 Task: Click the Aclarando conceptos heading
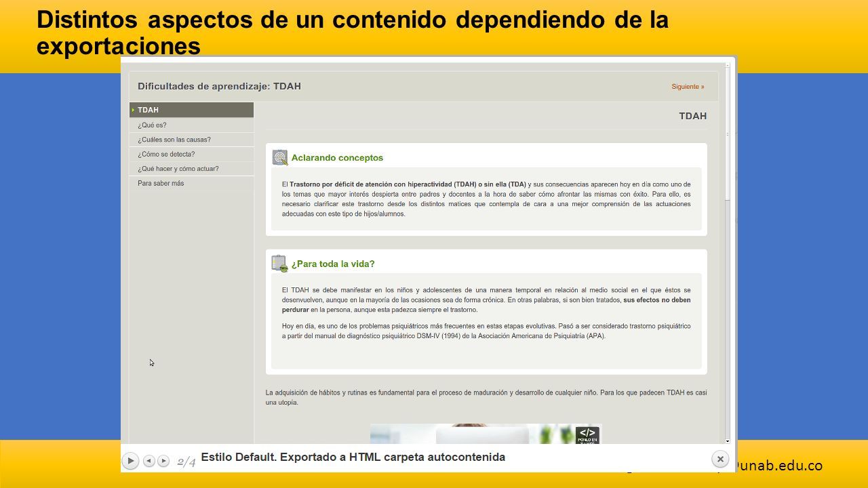[337, 158]
